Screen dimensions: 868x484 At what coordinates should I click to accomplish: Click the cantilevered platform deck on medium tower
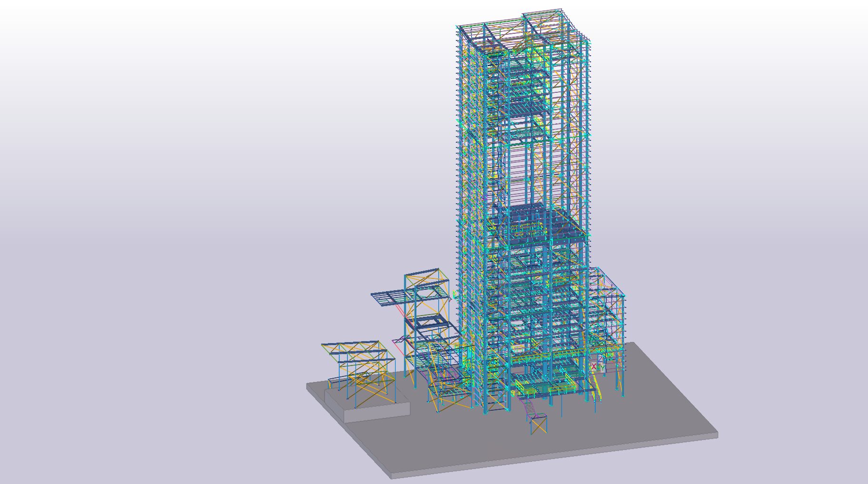click(x=388, y=298)
